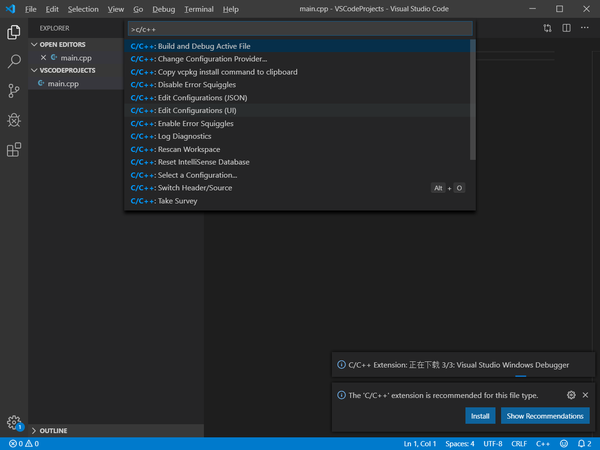The image size is (600, 450).
Task: Open the Extensions view icon
Action: coord(14,150)
